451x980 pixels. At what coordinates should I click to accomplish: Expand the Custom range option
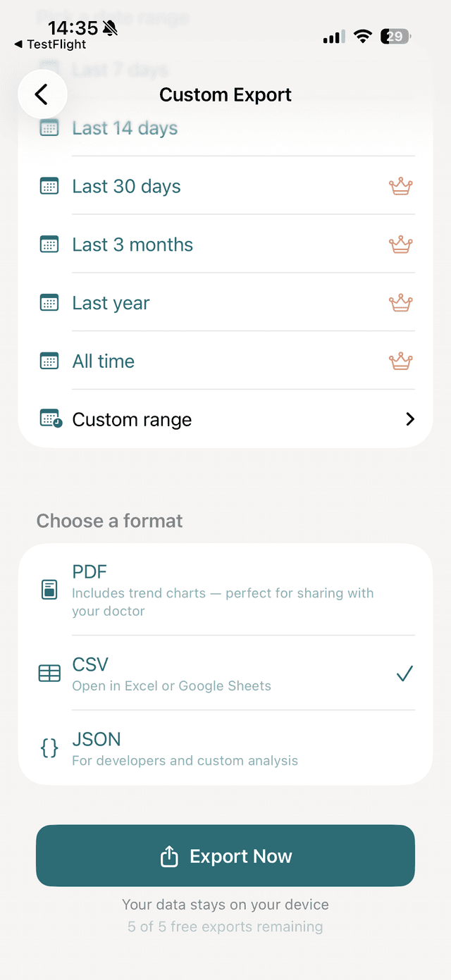point(225,418)
